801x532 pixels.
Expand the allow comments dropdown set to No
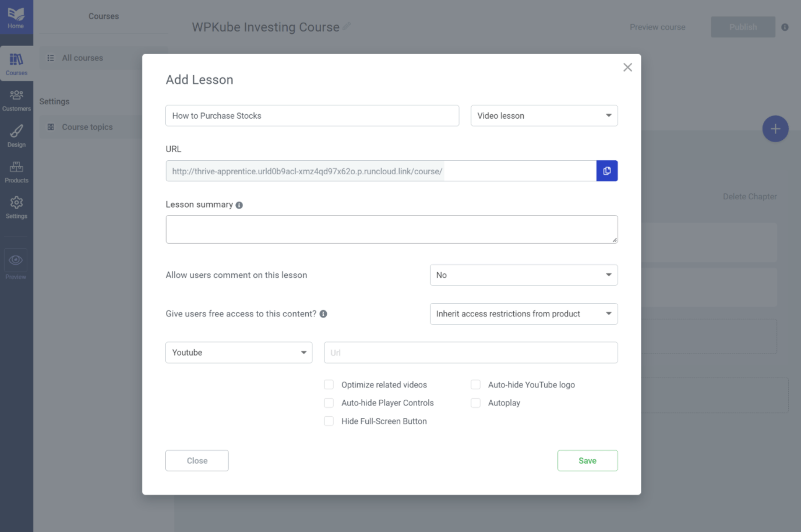[524, 275]
